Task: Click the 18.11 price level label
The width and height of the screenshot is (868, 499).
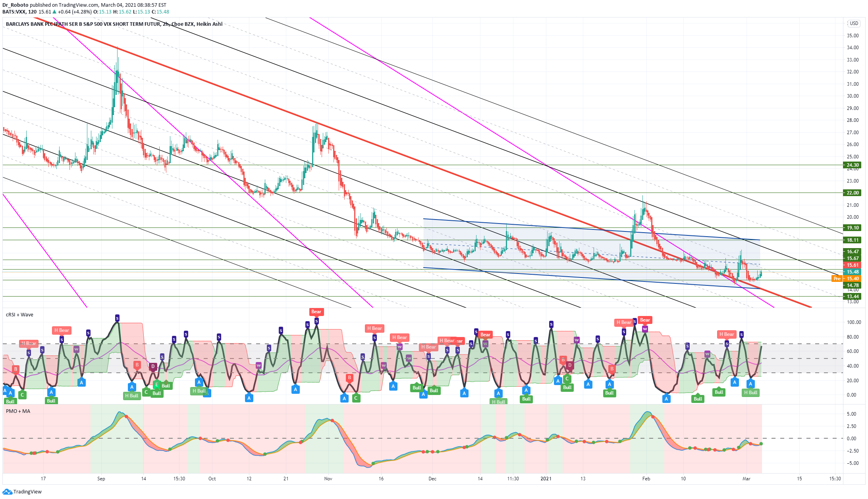Action: pyautogui.click(x=852, y=240)
